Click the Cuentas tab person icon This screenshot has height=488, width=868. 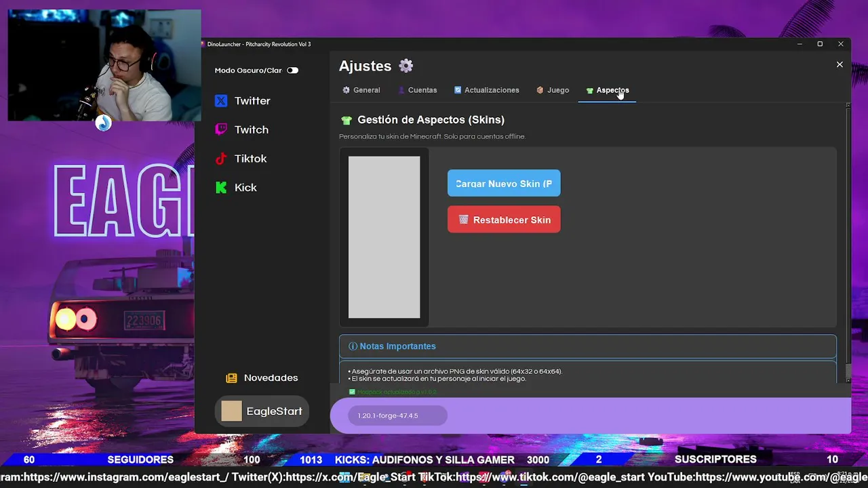(x=401, y=90)
